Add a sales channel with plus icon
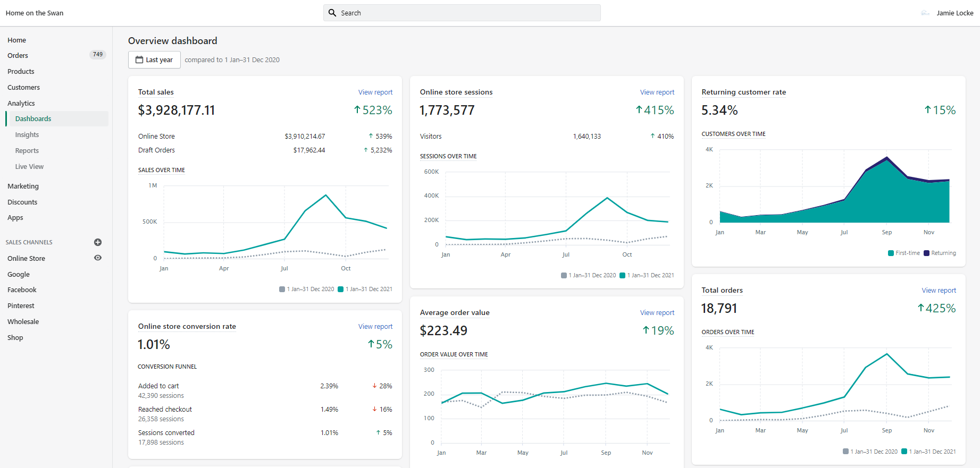Image resolution: width=980 pixels, height=468 pixels. pos(98,242)
